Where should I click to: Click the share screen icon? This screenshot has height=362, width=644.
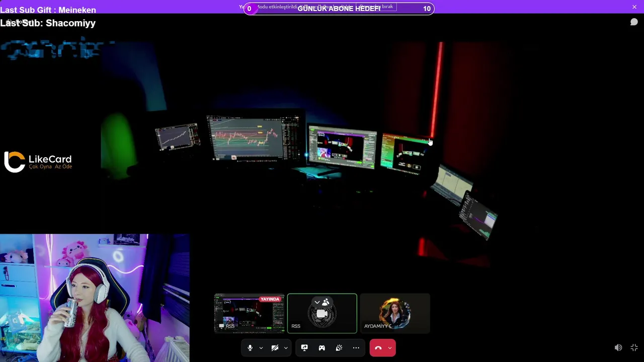(x=304, y=348)
